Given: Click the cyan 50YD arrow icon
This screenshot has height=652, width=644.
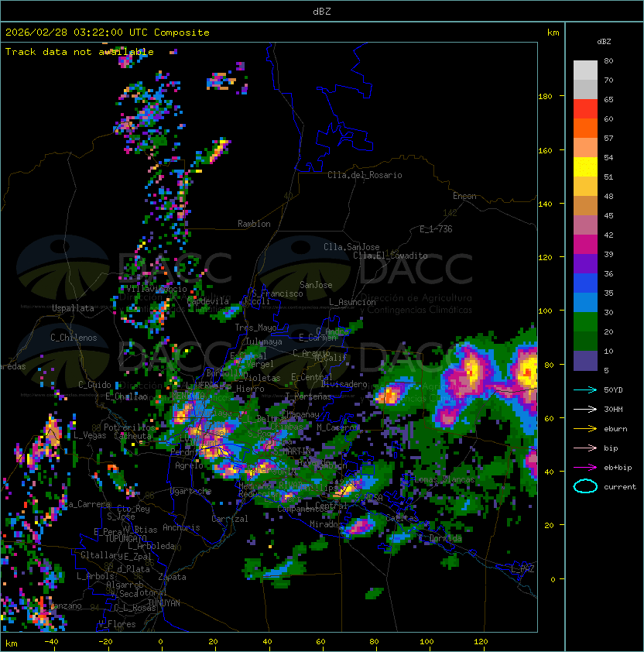Looking at the screenshot, I should point(585,390).
